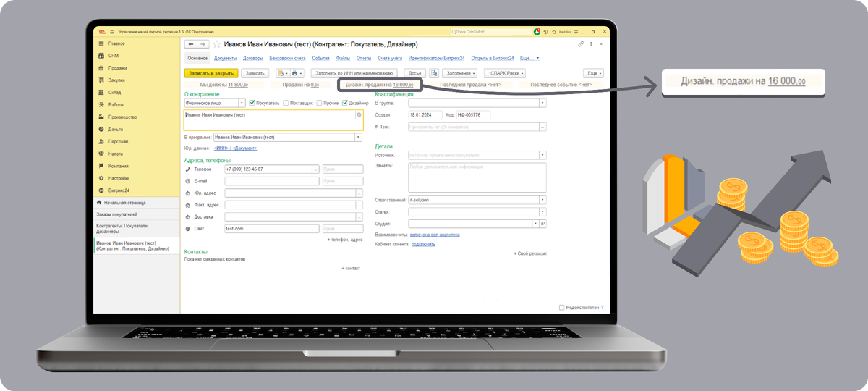Go back with left arrow button
The height and width of the screenshot is (391, 868).
click(x=191, y=44)
